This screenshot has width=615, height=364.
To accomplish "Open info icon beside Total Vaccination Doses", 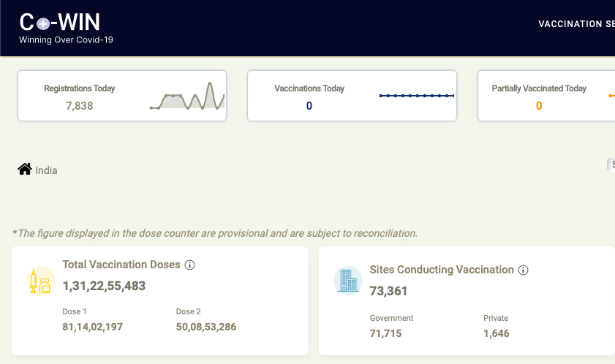I will (x=190, y=265).
